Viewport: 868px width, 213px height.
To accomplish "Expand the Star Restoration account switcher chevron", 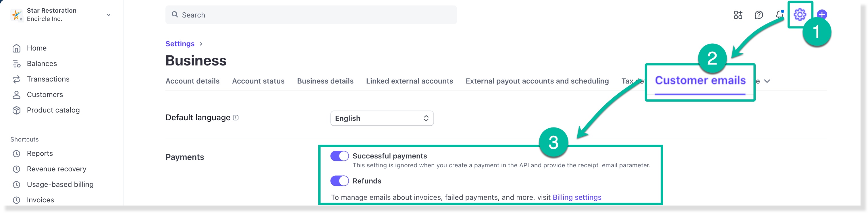I will [109, 15].
